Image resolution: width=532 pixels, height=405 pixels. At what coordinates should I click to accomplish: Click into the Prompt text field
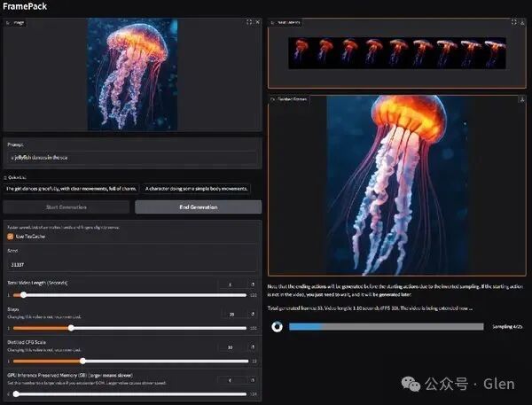tap(132, 158)
